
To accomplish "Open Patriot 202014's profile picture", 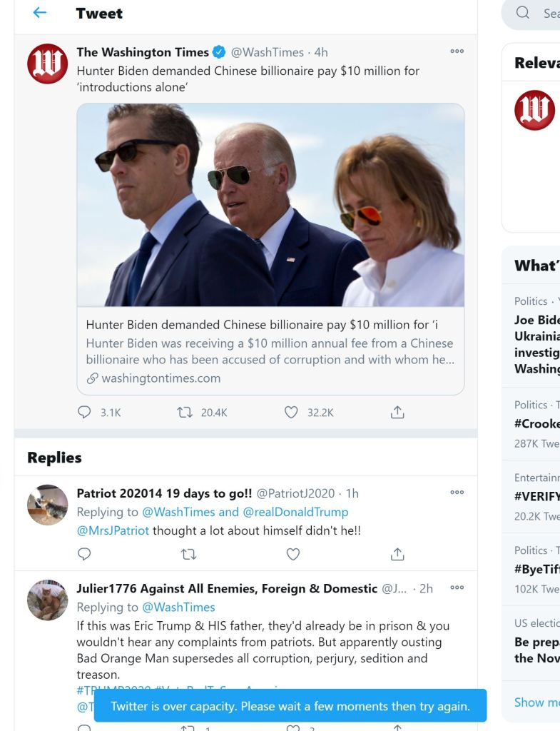I will point(47,505).
